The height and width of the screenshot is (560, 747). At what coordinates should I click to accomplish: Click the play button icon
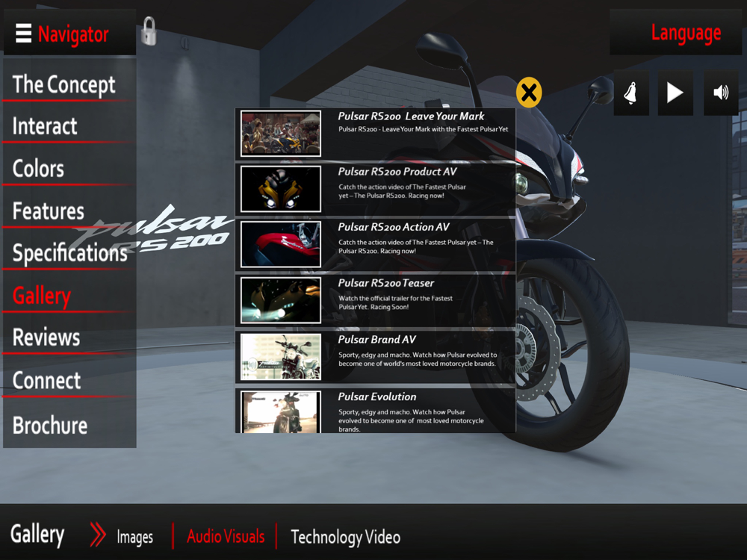[x=675, y=93]
